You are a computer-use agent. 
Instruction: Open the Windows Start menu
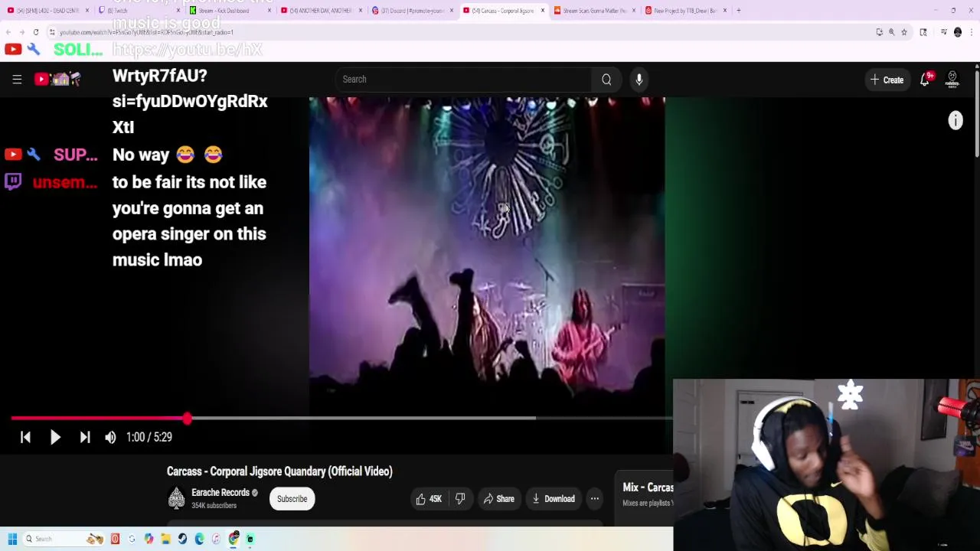coord(12,539)
